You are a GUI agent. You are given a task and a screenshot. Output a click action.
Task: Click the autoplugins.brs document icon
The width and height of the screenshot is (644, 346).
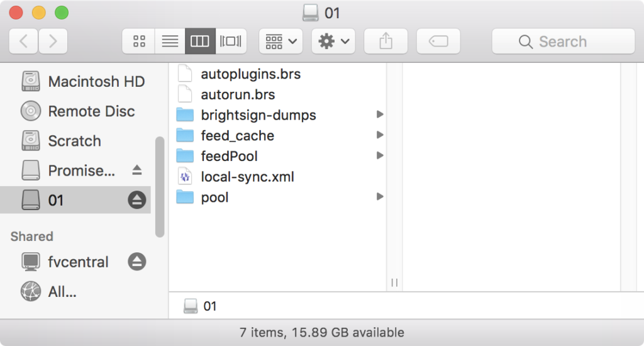tap(185, 73)
